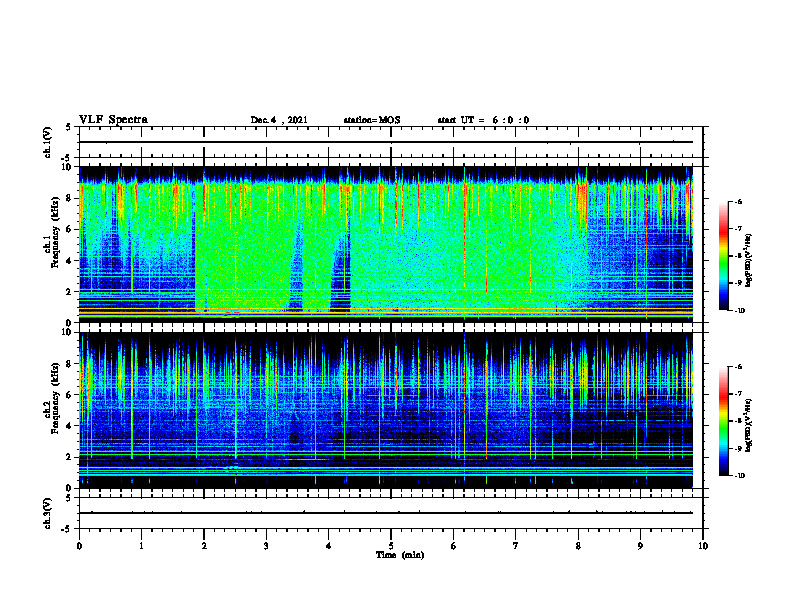This screenshot has height=612, width=792.
Task: Click the "start UT = 6:0:0" header text
Action: (483, 120)
